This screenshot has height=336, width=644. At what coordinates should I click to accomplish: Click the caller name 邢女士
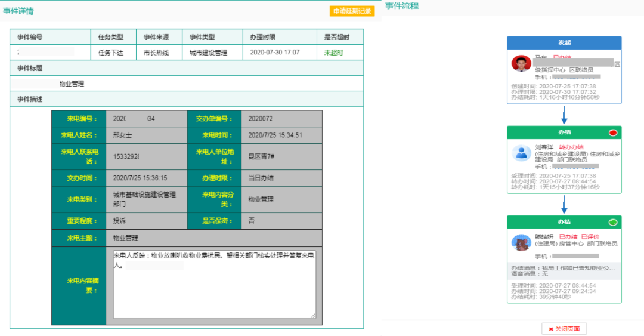(122, 135)
